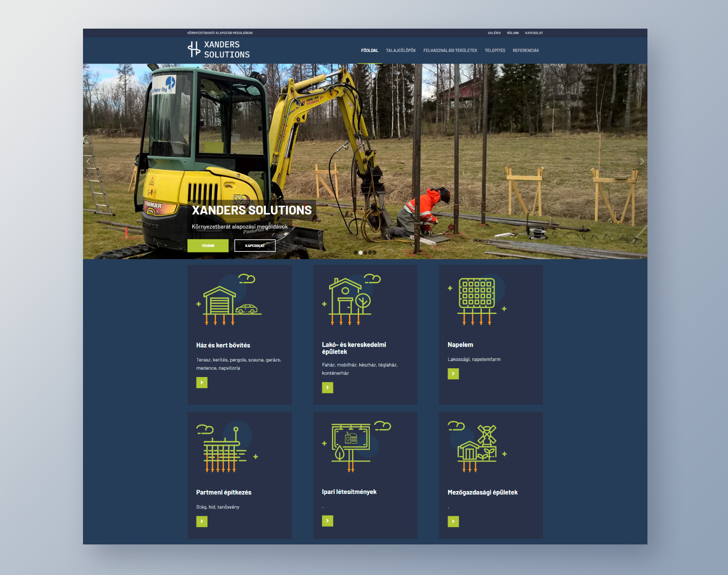Image resolution: width=728 pixels, height=575 pixels.
Task: Click the windmill farm icon
Action: coord(477,447)
